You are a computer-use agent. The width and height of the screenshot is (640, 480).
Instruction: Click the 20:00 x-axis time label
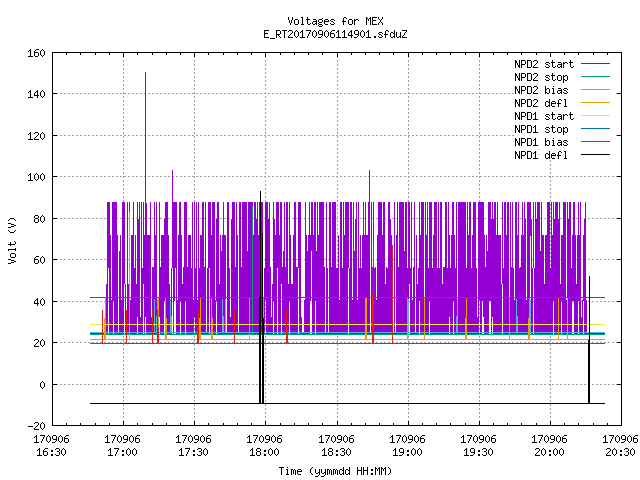click(x=549, y=452)
